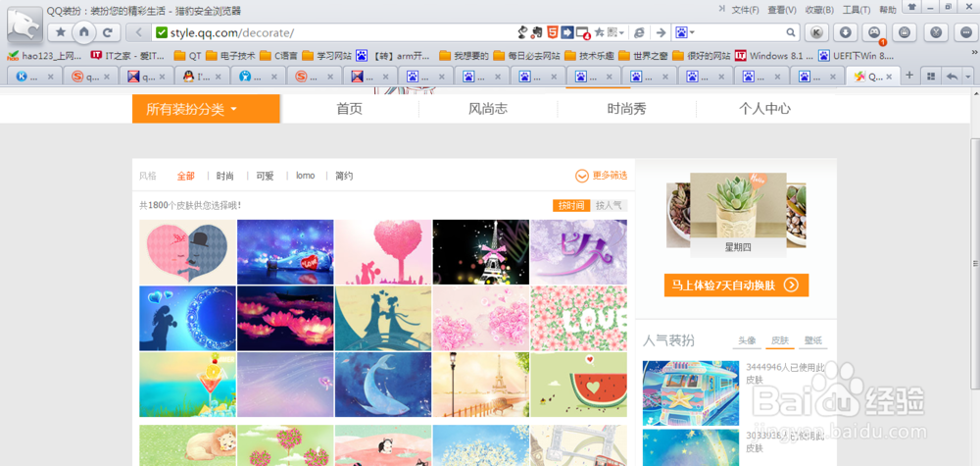Click the HTML5 extension icon
Image resolution: width=980 pixels, height=466 pixels.
tap(553, 32)
